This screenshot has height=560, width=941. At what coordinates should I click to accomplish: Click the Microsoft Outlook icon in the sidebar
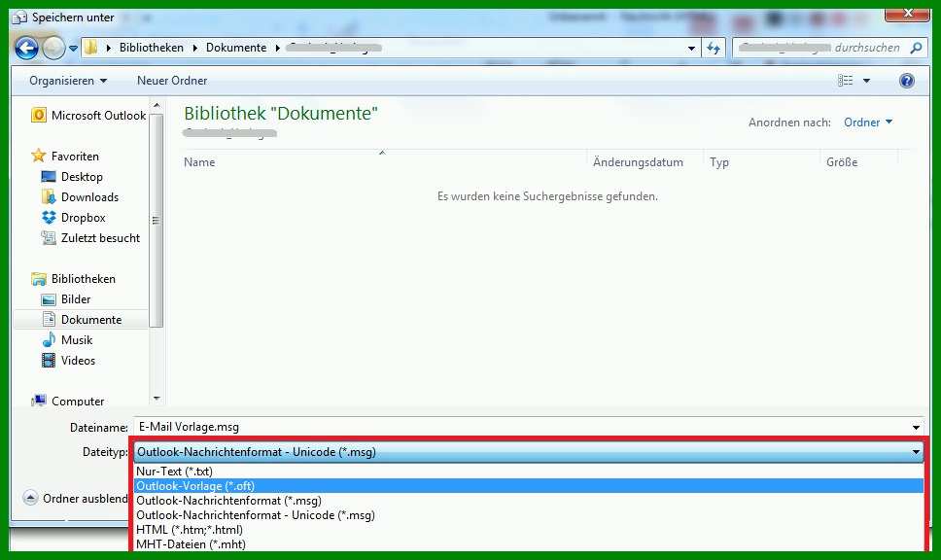pyautogui.click(x=39, y=115)
